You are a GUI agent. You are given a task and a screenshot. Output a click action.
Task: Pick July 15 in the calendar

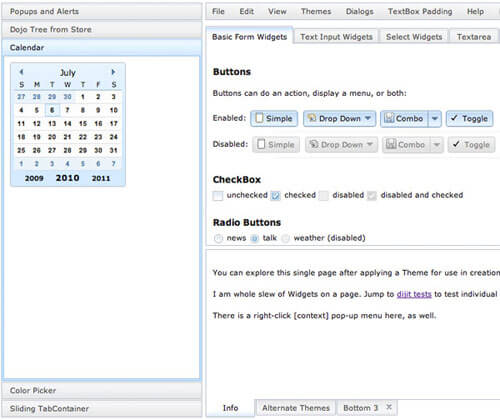[83, 124]
